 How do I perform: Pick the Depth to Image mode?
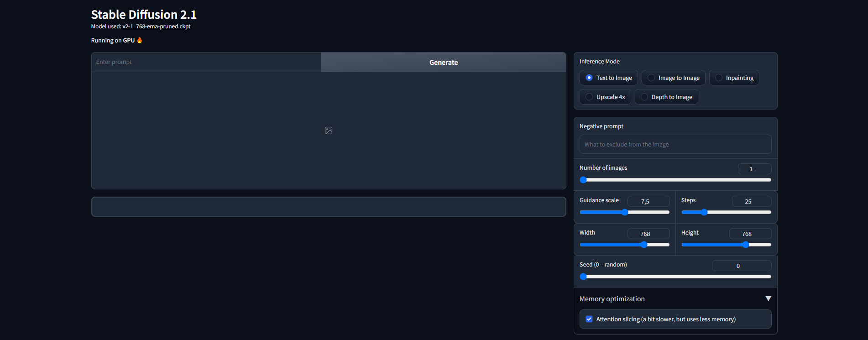[x=666, y=97]
